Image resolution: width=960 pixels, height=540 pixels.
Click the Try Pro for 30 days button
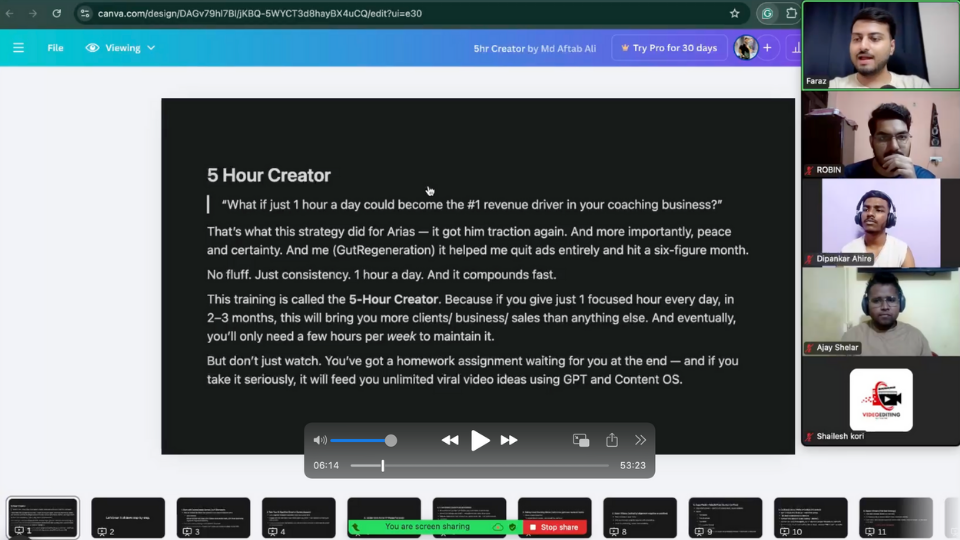(x=669, y=48)
